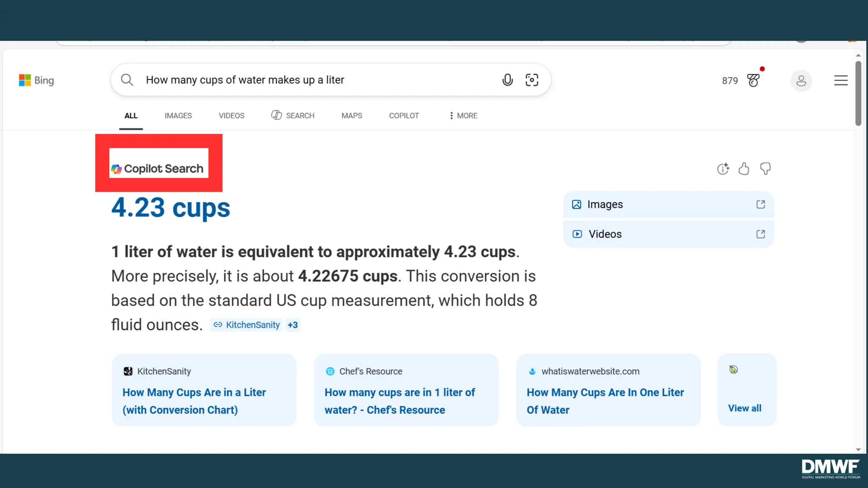The width and height of the screenshot is (868, 488).
Task: Click the vertical page scrollbar thumb
Action: point(858,93)
